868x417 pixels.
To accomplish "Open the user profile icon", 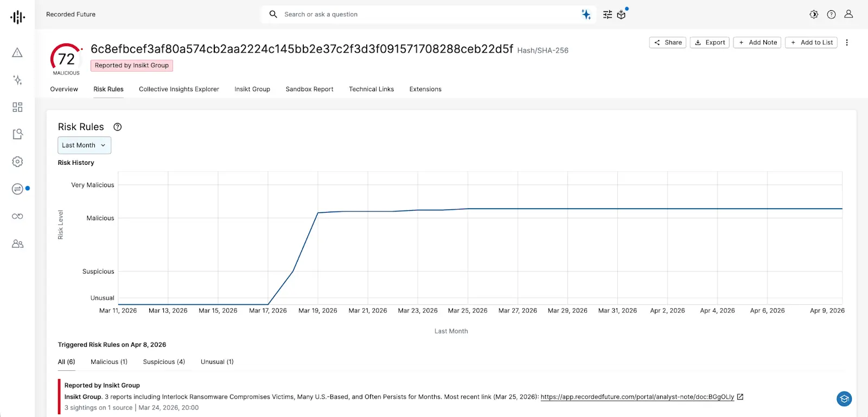I will tap(848, 15).
